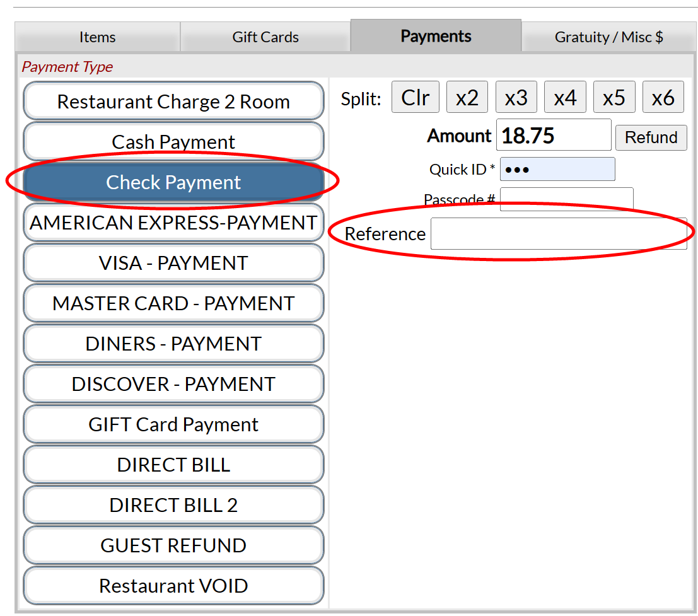Select Check Payment type
The image size is (698, 616).
pos(173,182)
